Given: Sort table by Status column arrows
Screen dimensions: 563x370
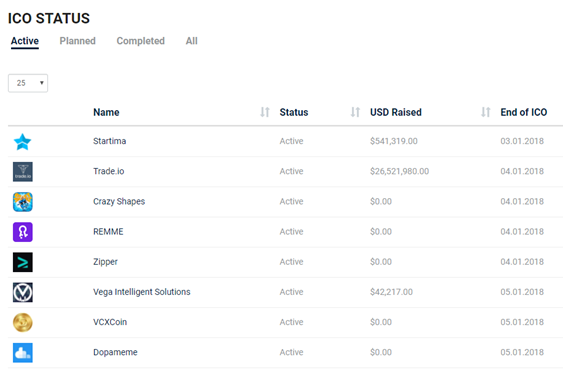Looking at the screenshot, I should coord(355,112).
